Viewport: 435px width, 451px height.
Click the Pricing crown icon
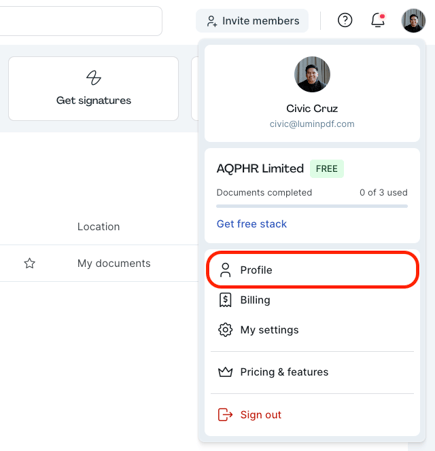(x=225, y=372)
